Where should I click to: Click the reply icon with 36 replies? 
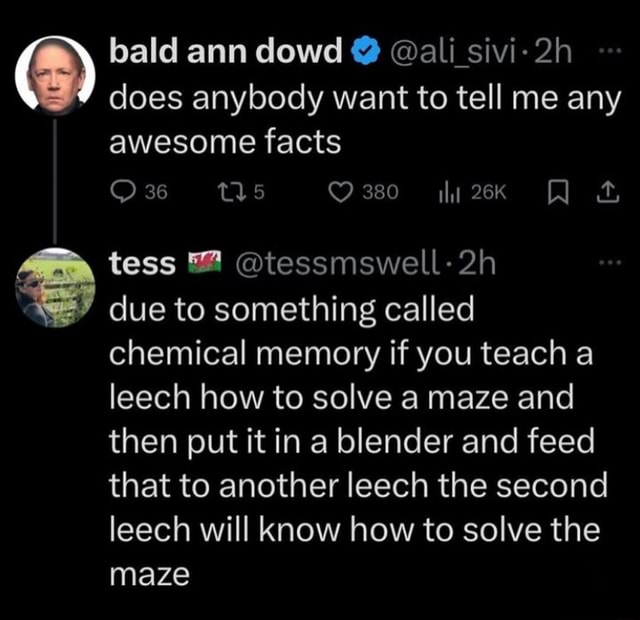[124, 190]
